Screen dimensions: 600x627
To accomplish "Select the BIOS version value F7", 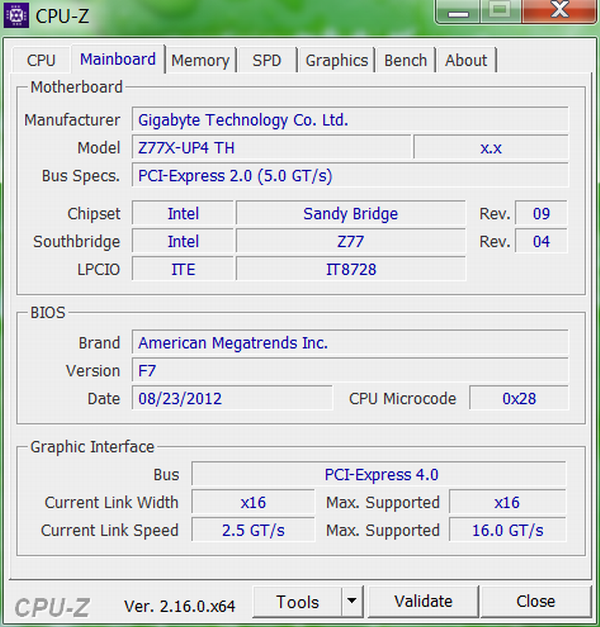I will click(350, 371).
